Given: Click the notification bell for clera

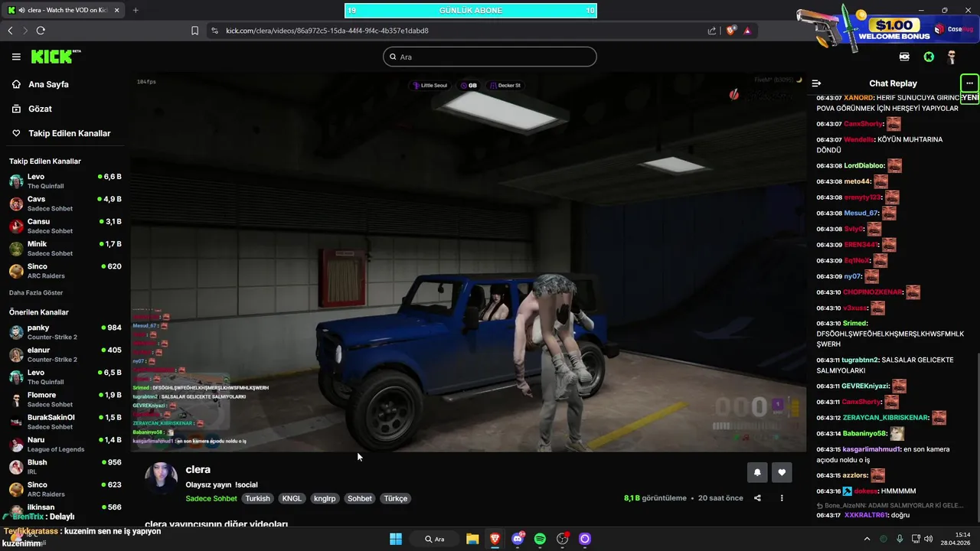Looking at the screenshot, I should [757, 472].
